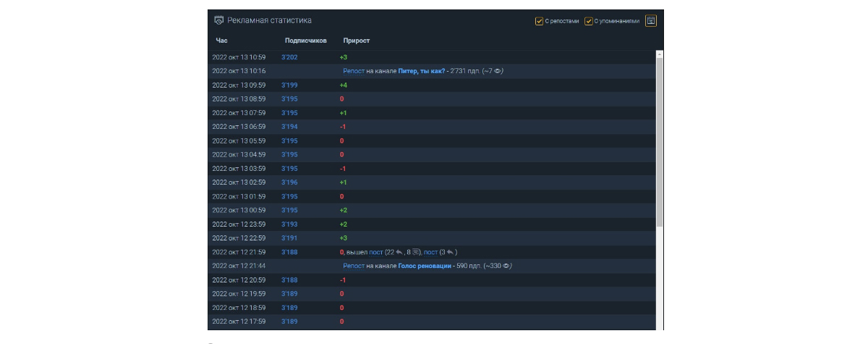Click the scrollbar up arrow

[659, 54]
